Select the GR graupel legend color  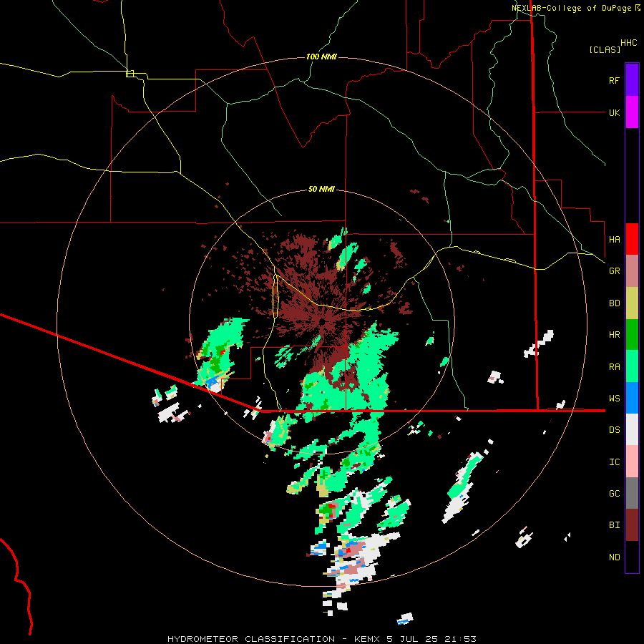pyautogui.click(x=632, y=271)
